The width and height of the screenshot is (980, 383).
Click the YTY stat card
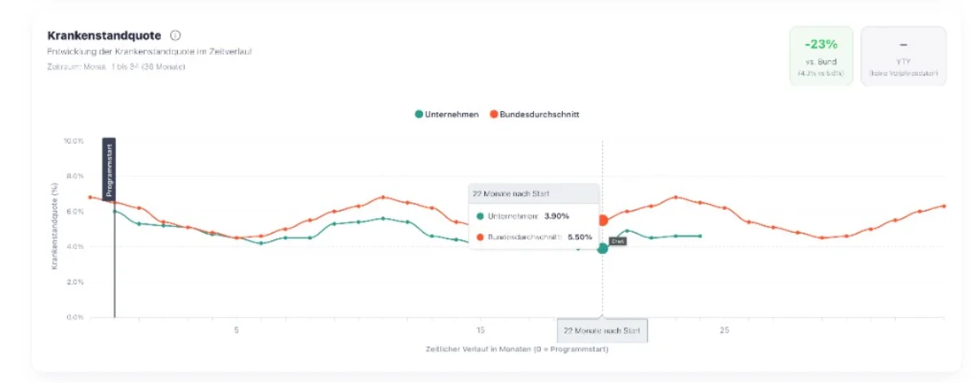(x=903, y=56)
